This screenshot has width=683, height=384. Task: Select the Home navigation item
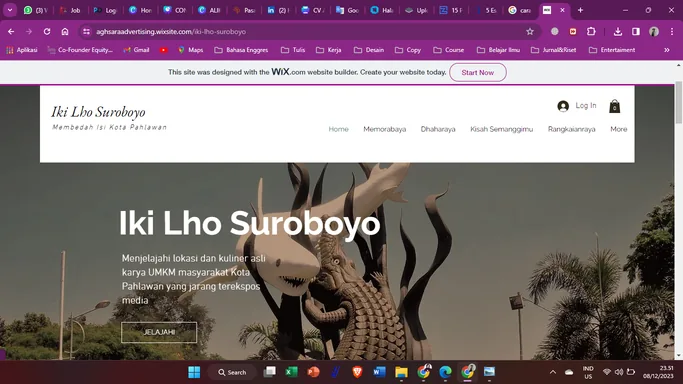click(338, 129)
